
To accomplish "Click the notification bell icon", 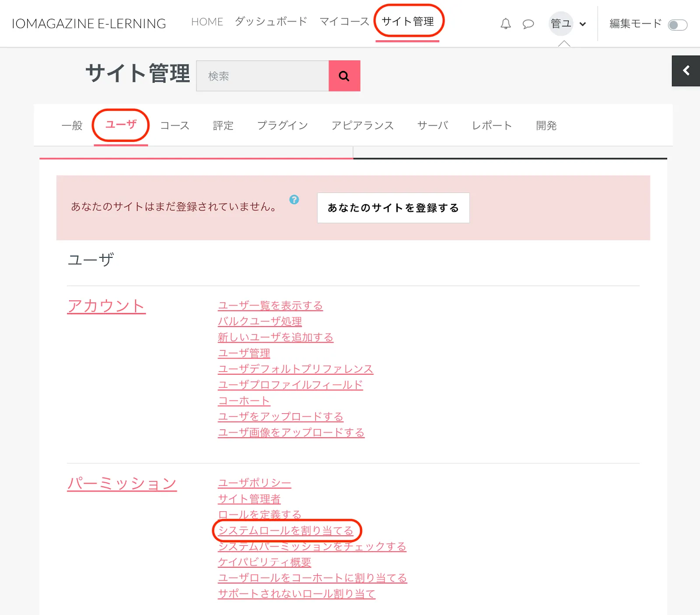I will (505, 24).
